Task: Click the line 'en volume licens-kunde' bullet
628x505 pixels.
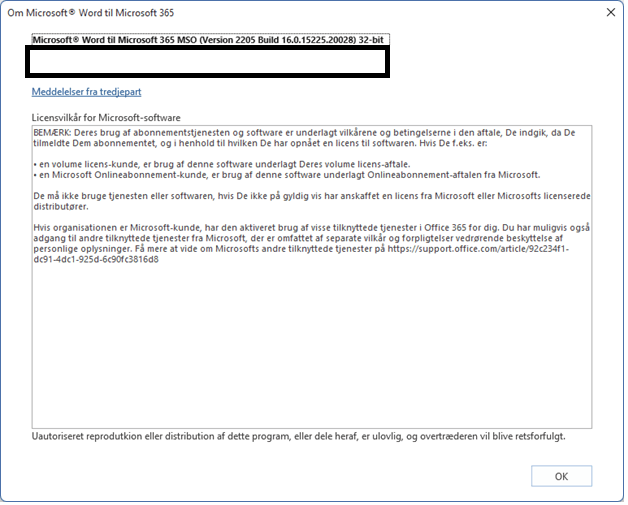Action: coord(222,164)
